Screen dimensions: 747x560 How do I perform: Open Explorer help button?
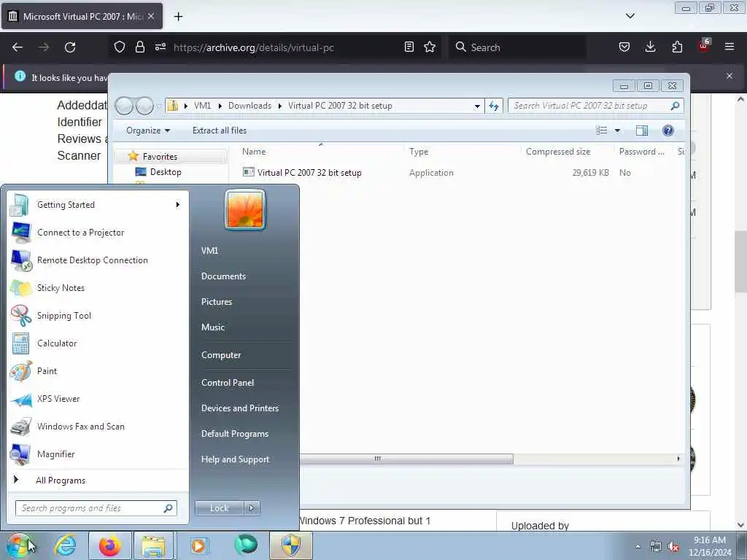pyautogui.click(x=668, y=131)
